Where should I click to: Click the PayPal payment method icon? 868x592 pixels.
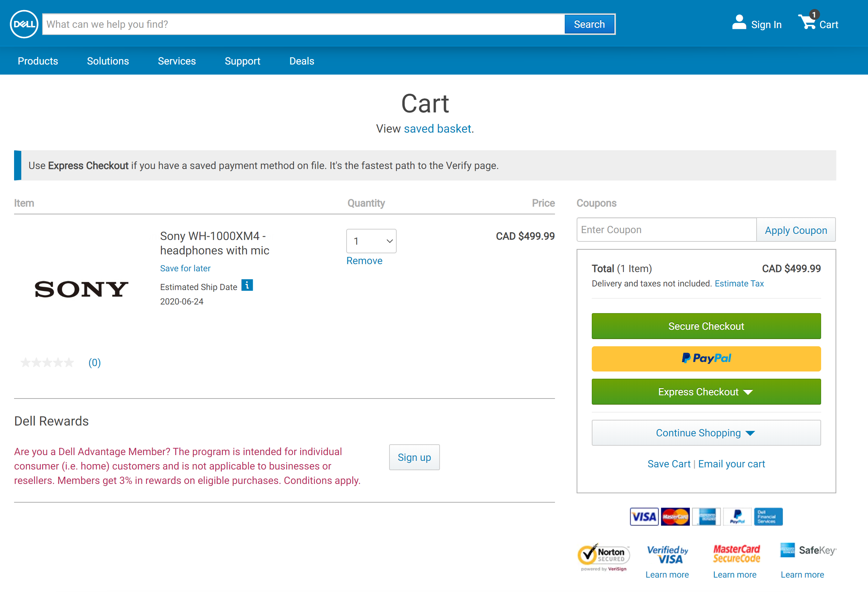(x=737, y=517)
